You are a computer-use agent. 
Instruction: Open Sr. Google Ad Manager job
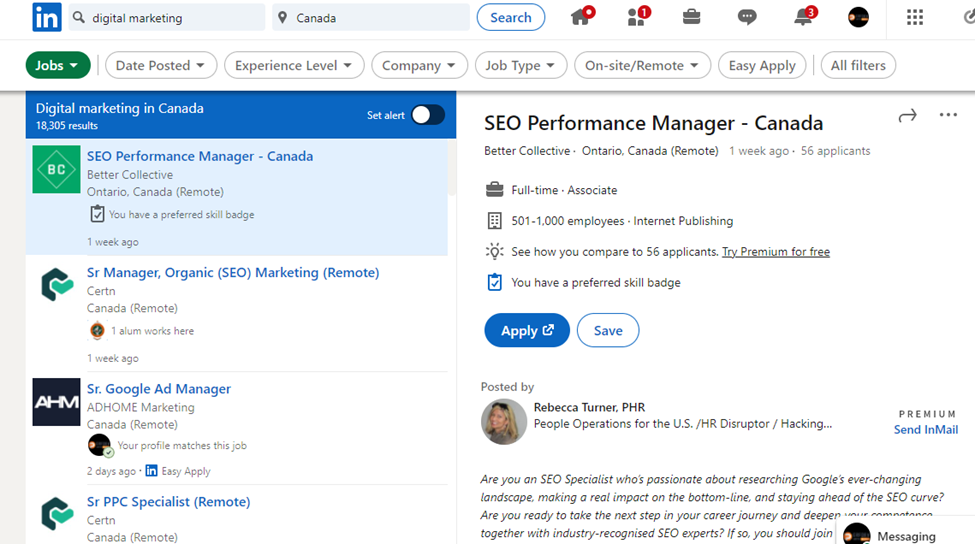[159, 389]
